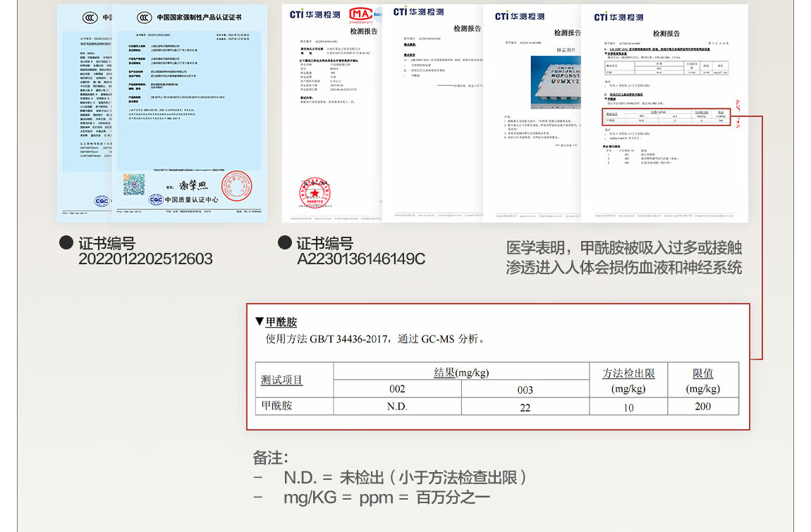Click report number A2230136146149C
The image size is (811, 532).
pyautogui.click(x=361, y=259)
